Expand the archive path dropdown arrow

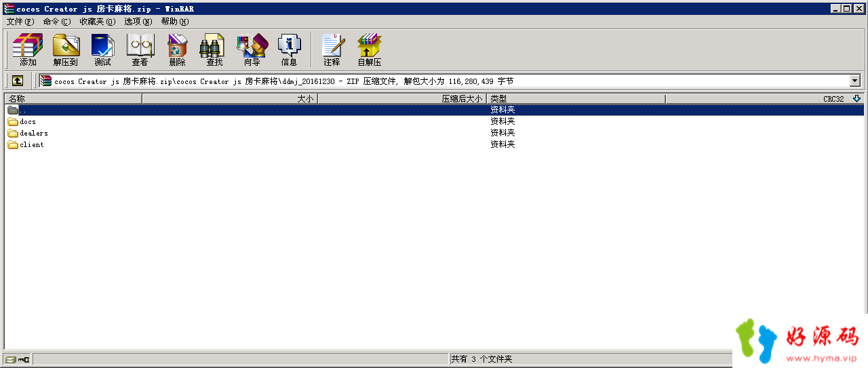coord(854,81)
